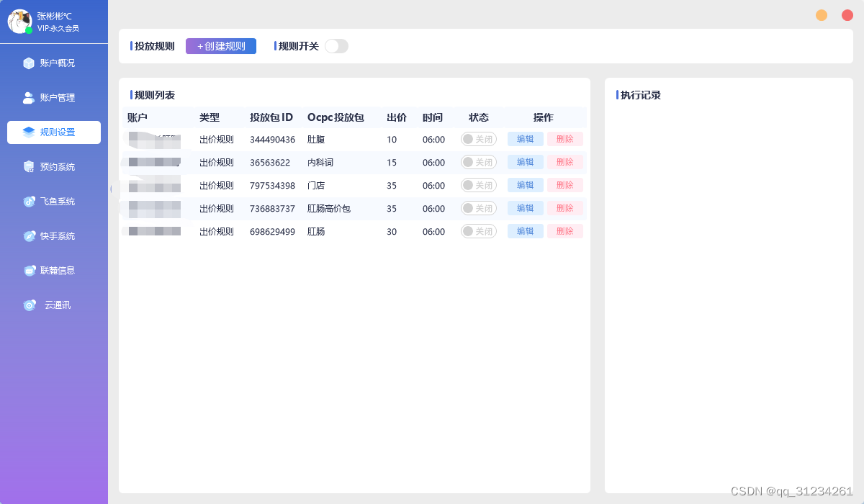The height and width of the screenshot is (504, 864).
Task: Click the Ocpc投放包 column header
Action: (336, 117)
